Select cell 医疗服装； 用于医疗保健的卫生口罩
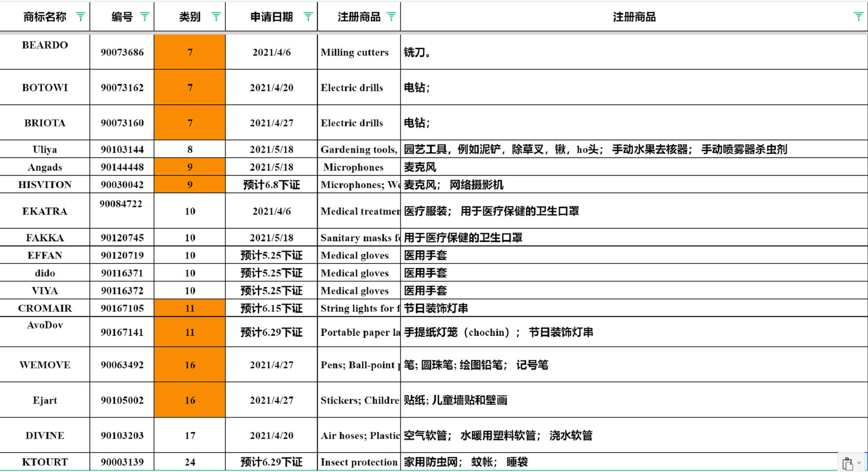This screenshot has width=868, height=472. pos(634,211)
